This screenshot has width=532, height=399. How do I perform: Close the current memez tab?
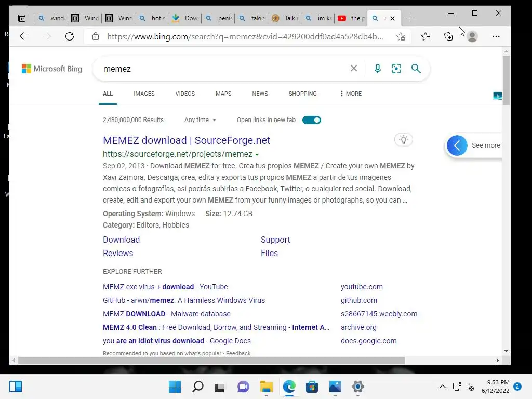(393, 18)
